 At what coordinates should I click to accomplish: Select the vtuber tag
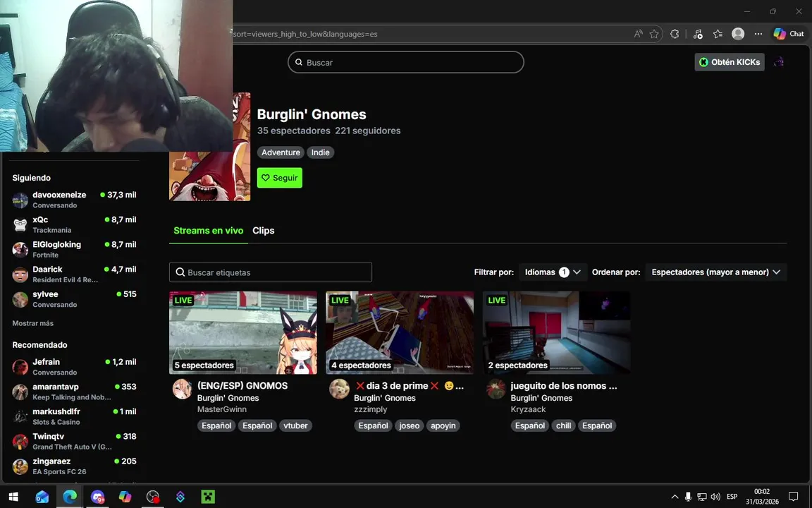[296, 425]
